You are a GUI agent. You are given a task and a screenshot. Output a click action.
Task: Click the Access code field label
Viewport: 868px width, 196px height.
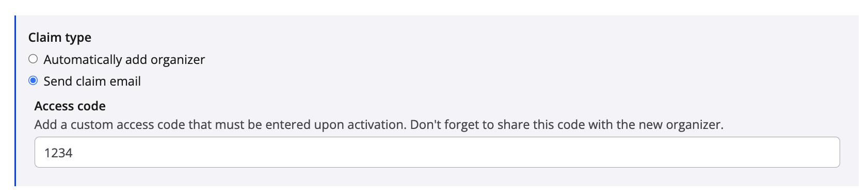70,106
